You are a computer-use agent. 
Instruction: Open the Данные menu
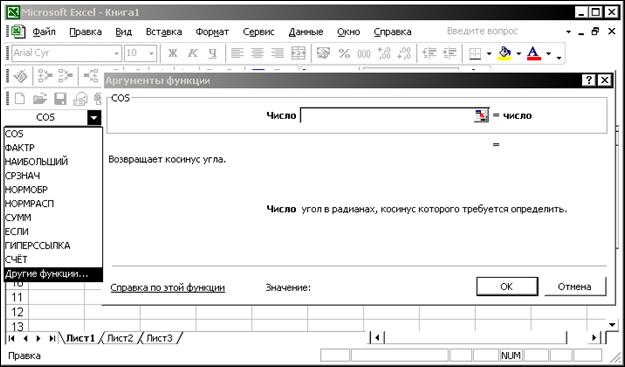(x=306, y=32)
